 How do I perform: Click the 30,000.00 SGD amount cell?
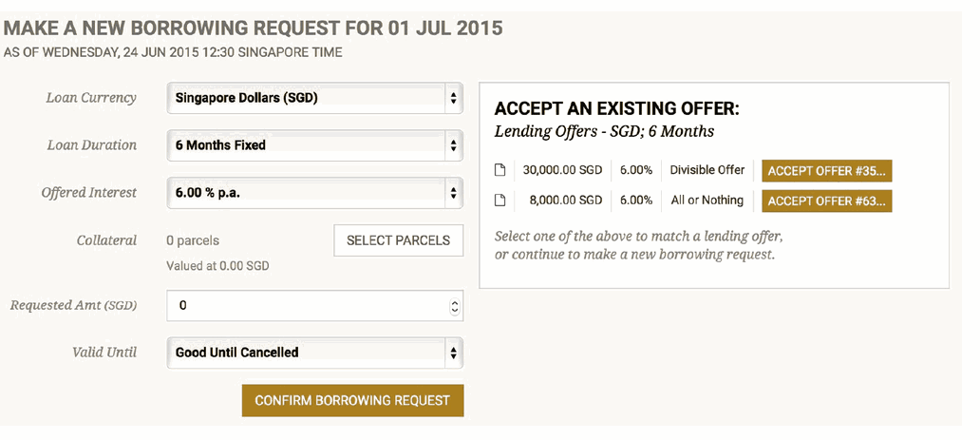tap(562, 170)
